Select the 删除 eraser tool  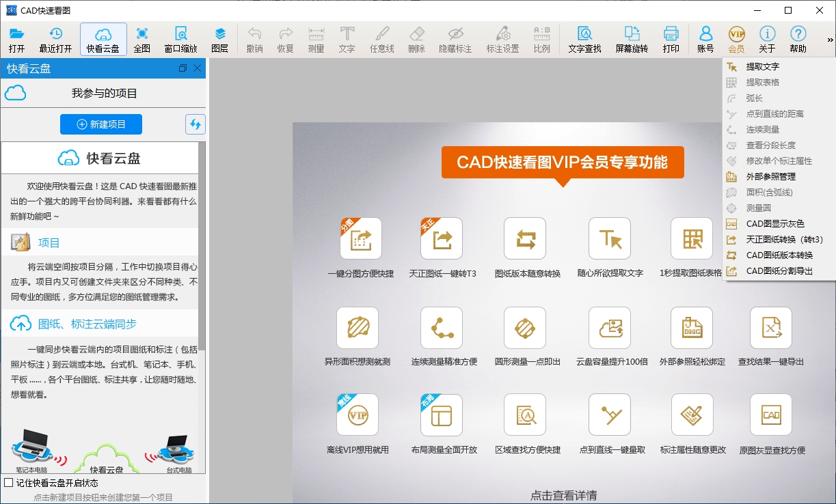[x=416, y=40]
